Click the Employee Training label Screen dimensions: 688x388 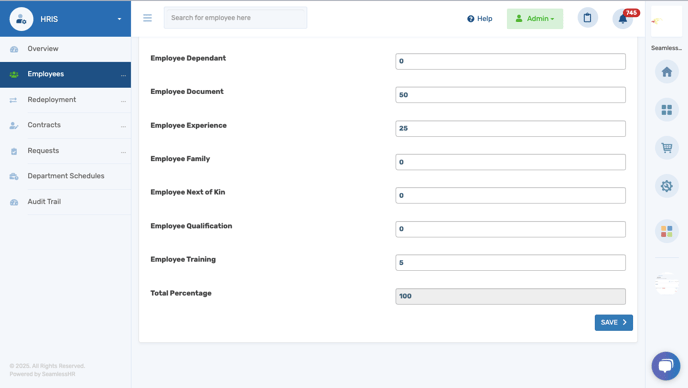183,259
